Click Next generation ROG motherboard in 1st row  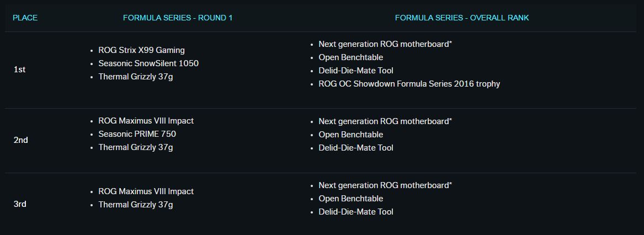click(x=385, y=44)
